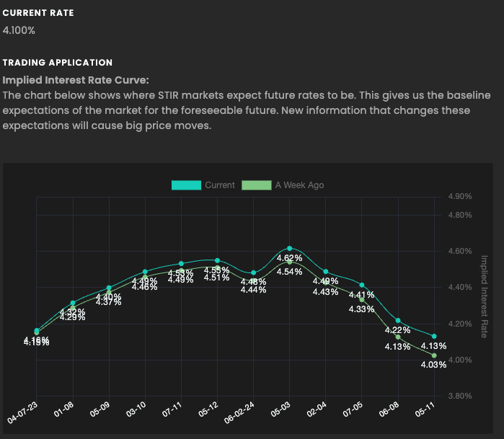504x439 pixels.
Task: Select the Current data point for 02-04
Action: [326, 271]
